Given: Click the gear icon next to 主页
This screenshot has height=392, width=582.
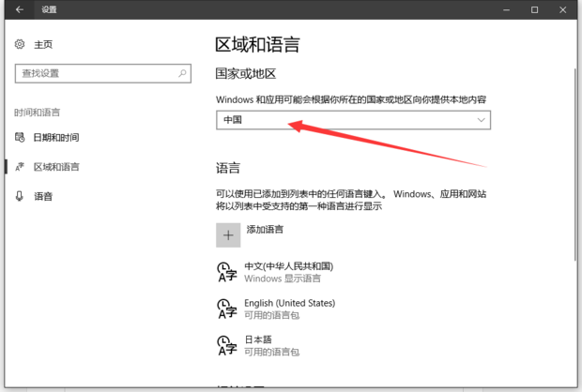Looking at the screenshot, I should point(21,44).
